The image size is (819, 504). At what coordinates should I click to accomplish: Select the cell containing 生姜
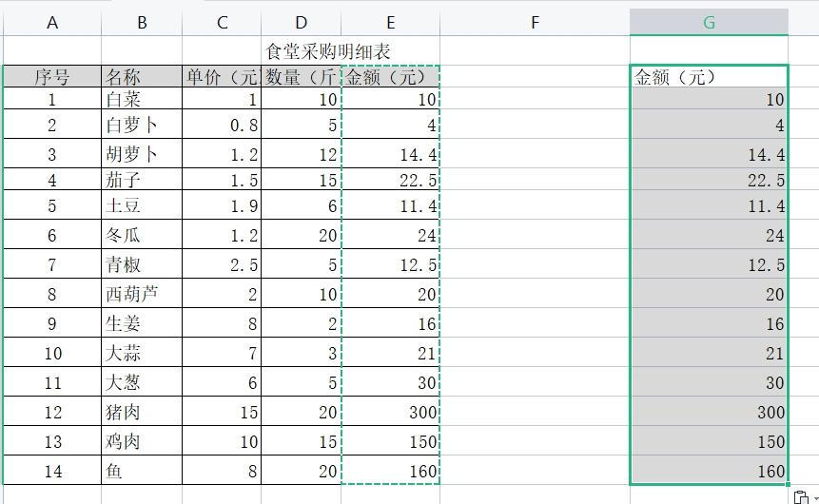(142, 322)
